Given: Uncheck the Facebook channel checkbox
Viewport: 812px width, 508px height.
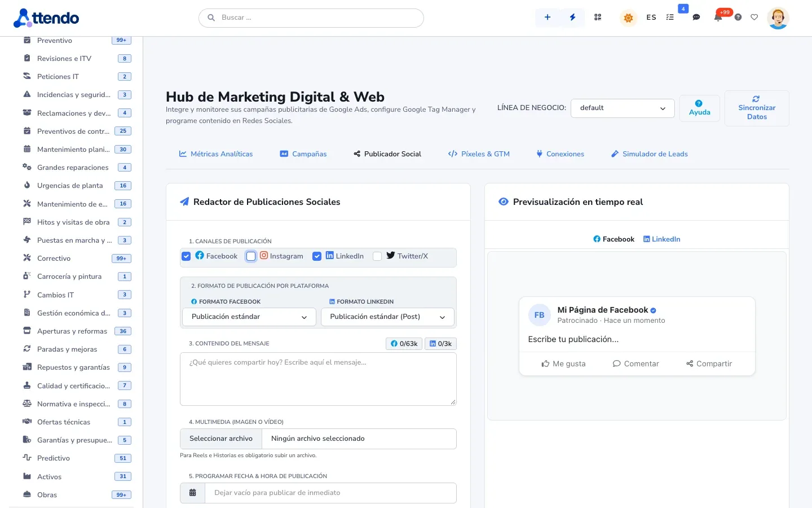Looking at the screenshot, I should tap(186, 256).
